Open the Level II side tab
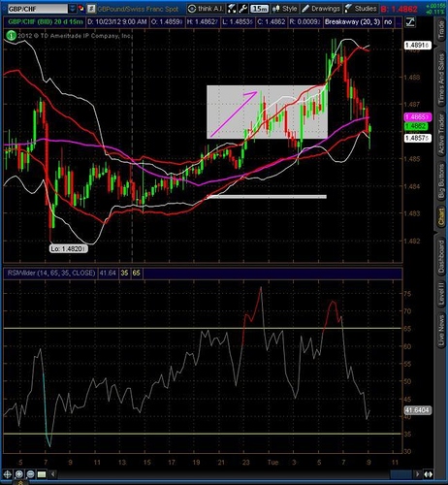448x485 pixels. coord(441,294)
